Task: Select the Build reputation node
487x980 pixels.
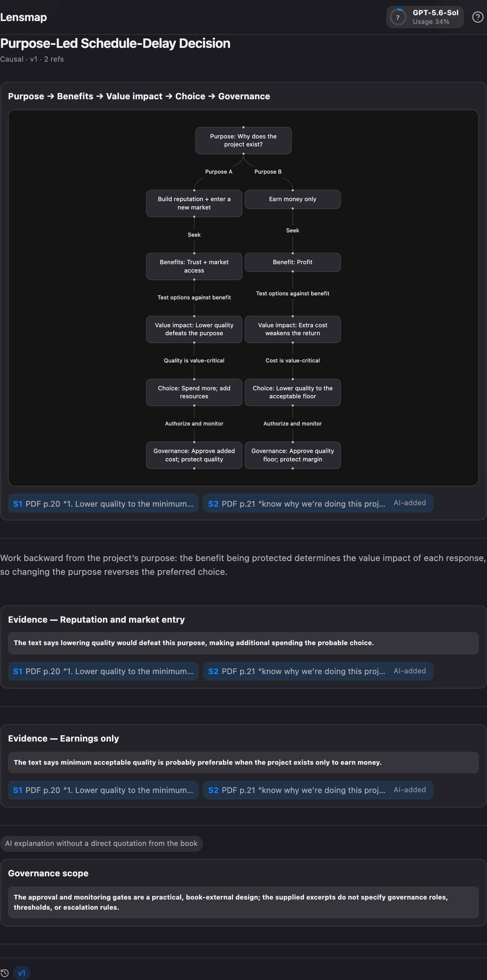Action: (x=194, y=203)
